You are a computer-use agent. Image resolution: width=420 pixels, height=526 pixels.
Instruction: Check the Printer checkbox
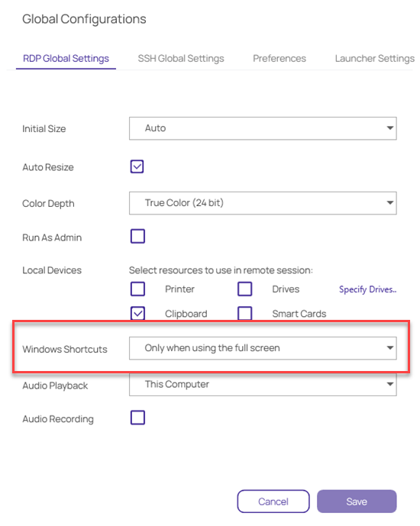(x=137, y=289)
